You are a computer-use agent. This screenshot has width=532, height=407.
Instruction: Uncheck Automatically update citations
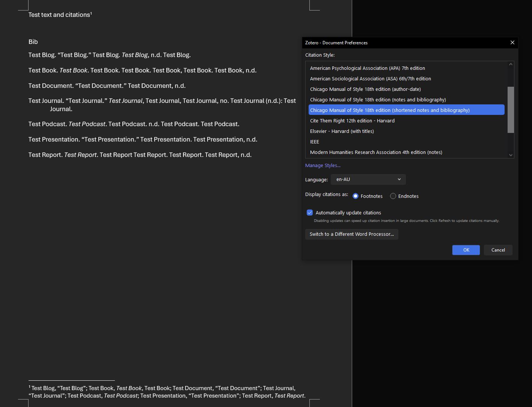click(310, 213)
